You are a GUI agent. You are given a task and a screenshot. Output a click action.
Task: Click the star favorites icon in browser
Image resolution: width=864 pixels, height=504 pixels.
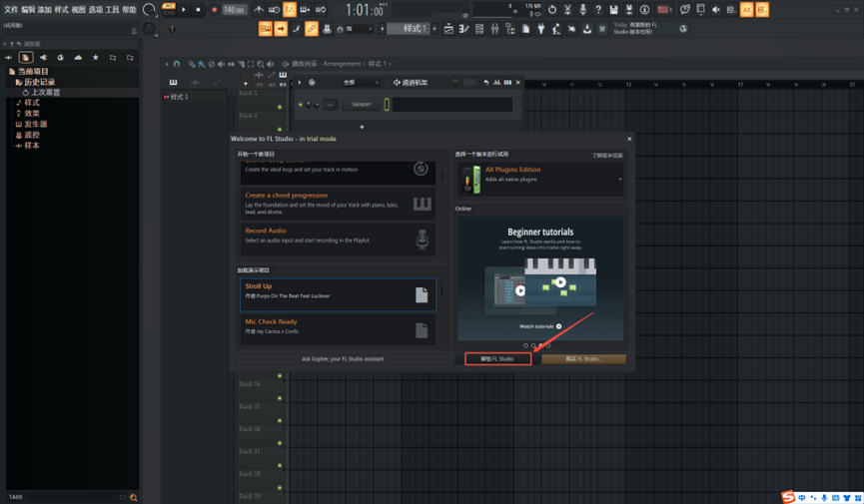point(96,58)
